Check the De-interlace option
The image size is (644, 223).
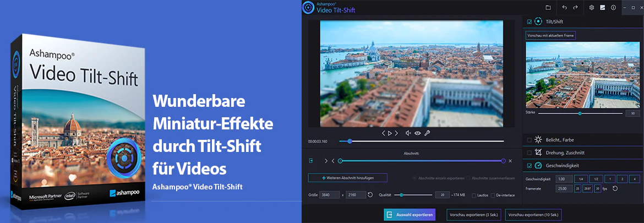tap(493, 195)
